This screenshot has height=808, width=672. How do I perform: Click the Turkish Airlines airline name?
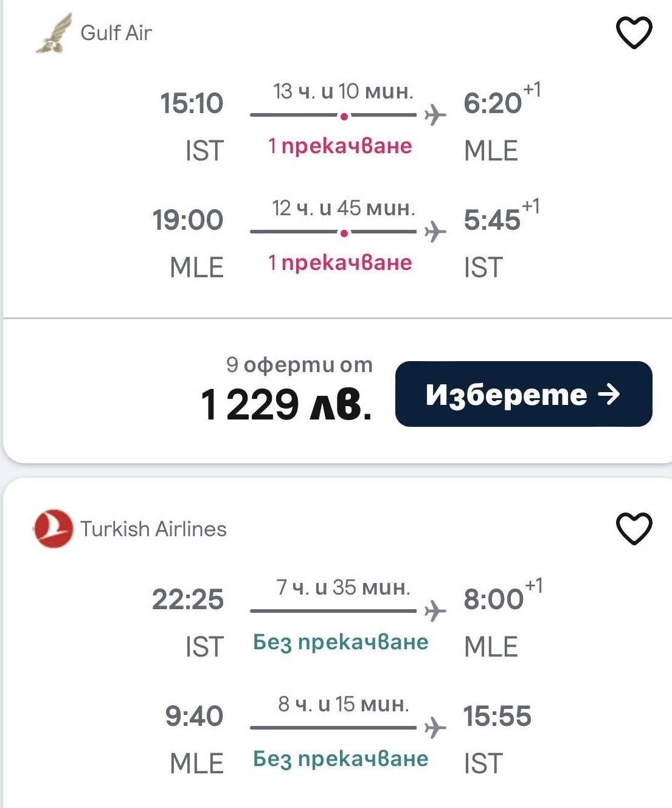click(x=153, y=529)
